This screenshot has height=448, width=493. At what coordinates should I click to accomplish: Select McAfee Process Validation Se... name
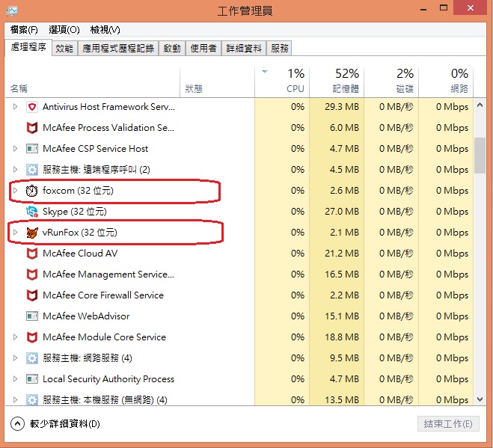[x=108, y=128]
